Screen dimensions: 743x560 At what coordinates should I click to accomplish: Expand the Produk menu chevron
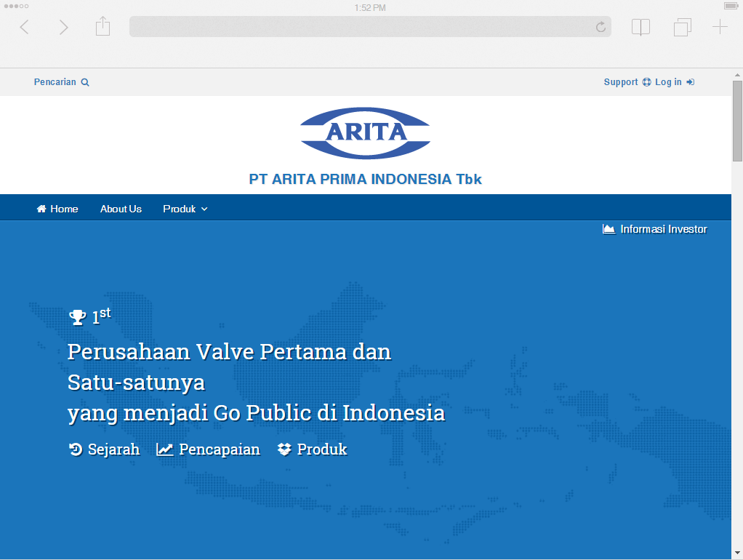pos(204,209)
